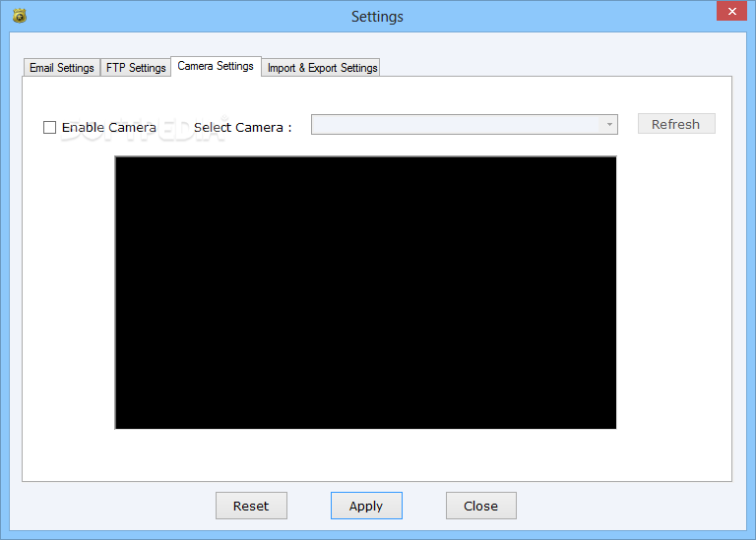756x540 pixels.
Task: Go to Import & Export Settings tab
Action: coord(322,68)
